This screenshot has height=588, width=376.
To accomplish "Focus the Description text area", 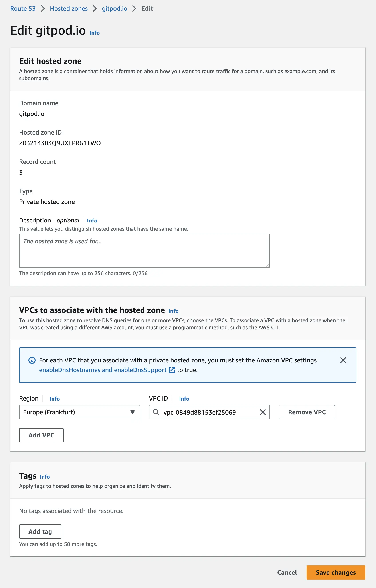I will pyautogui.click(x=144, y=251).
